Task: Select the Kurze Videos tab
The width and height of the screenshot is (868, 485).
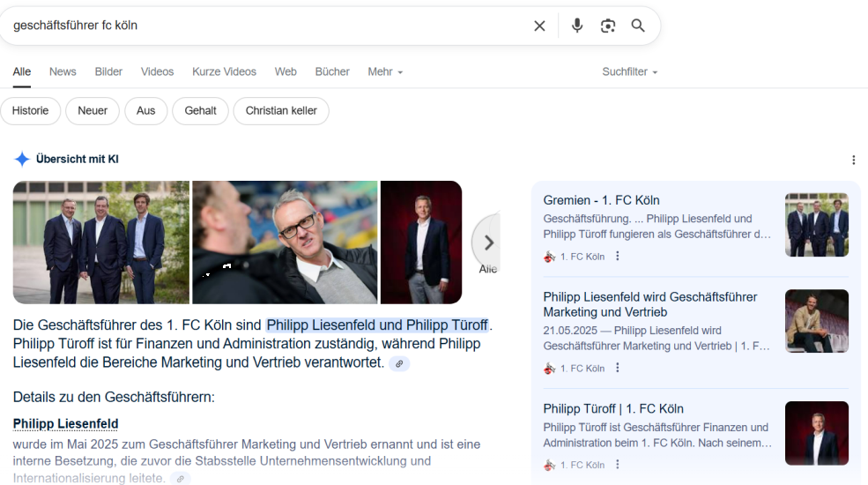Action: coord(224,72)
